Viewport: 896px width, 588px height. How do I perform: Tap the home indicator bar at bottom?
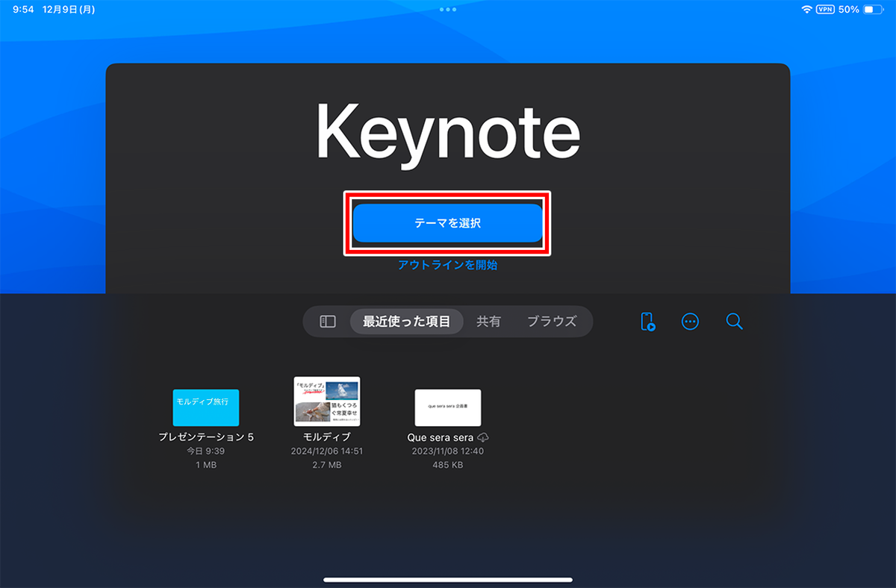point(448,579)
